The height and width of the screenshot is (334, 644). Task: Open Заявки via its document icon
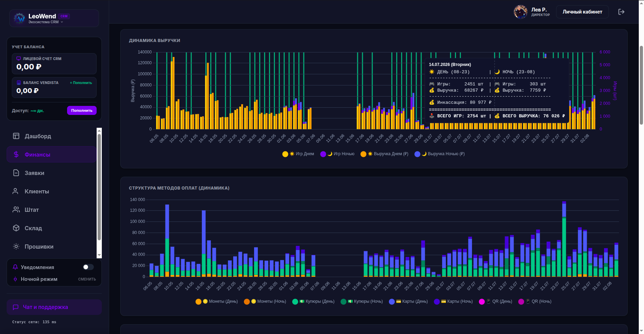(x=16, y=173)
